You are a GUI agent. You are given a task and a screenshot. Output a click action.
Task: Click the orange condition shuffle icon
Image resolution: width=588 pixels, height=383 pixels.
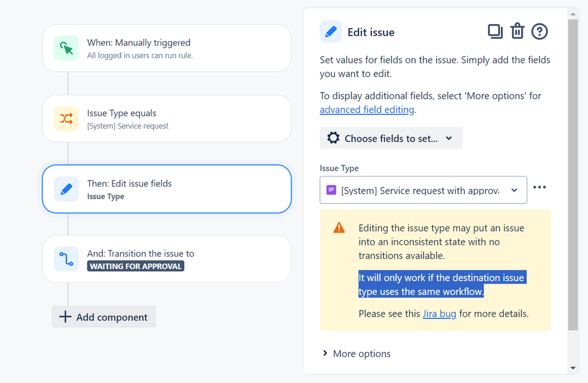(67, 118)
